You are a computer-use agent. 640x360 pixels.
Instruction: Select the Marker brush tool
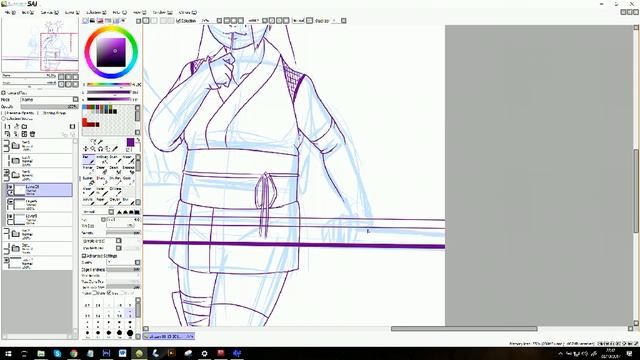tap(89, 170)
